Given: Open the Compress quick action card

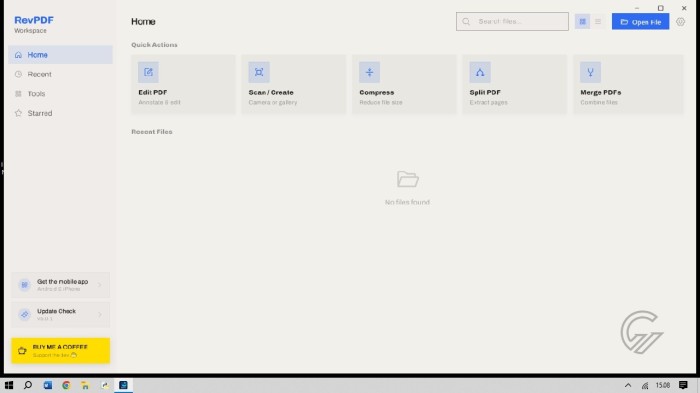Looking at the screenshot, I should [404, 84].
